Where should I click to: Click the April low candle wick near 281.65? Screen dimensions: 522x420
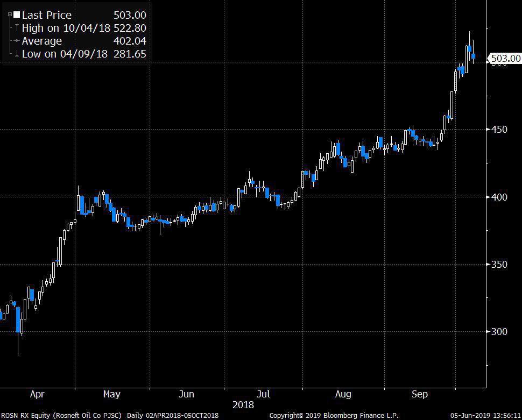[x=18, y=345]
